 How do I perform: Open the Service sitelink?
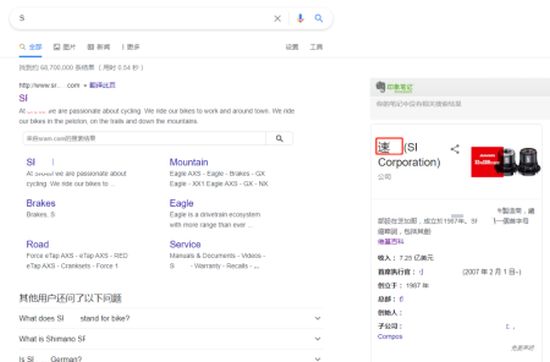click(185, 244)
